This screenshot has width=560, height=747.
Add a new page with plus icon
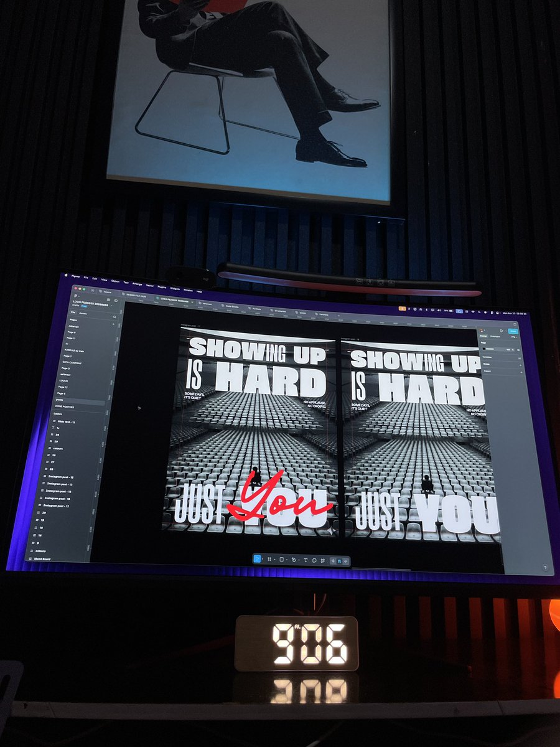pos(113,324)
